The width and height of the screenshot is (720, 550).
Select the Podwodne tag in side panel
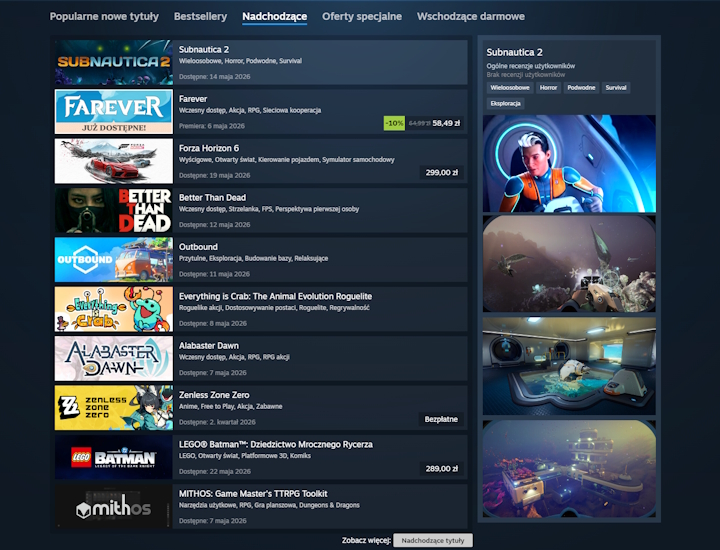[x=581, y=88]
